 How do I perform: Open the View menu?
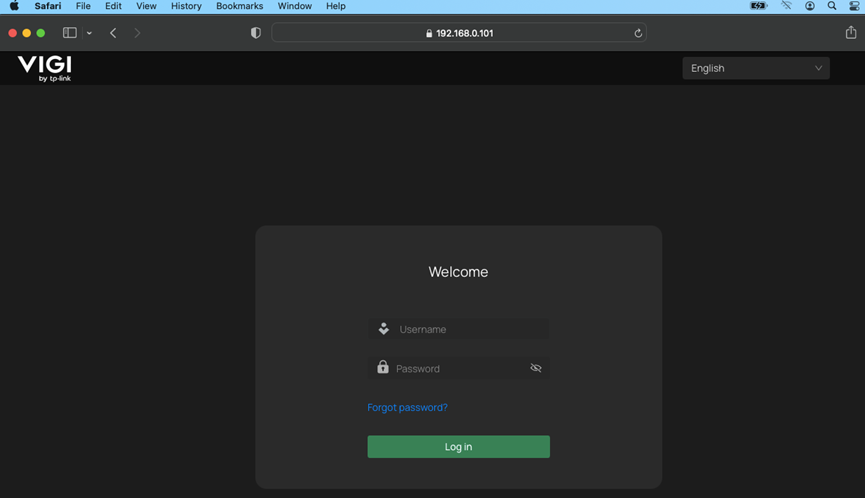tap(146, 6)
